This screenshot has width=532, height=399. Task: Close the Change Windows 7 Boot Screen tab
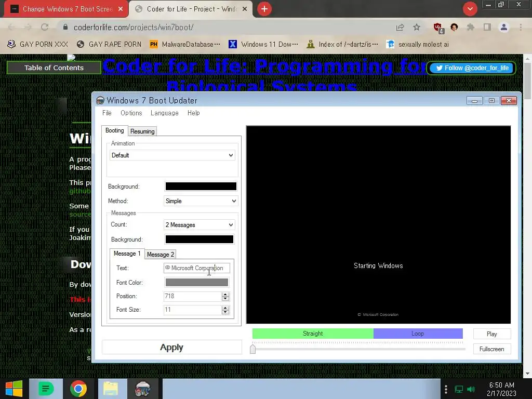(x=121, y=9)
